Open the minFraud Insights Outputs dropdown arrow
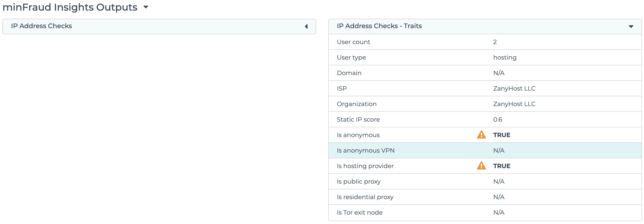 (146, 7)
